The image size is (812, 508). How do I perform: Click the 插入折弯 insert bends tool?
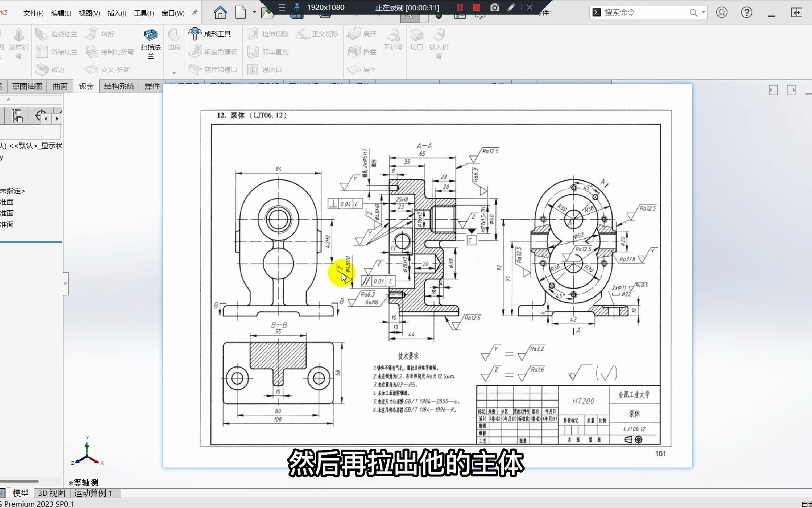click(x=438, y=43)
